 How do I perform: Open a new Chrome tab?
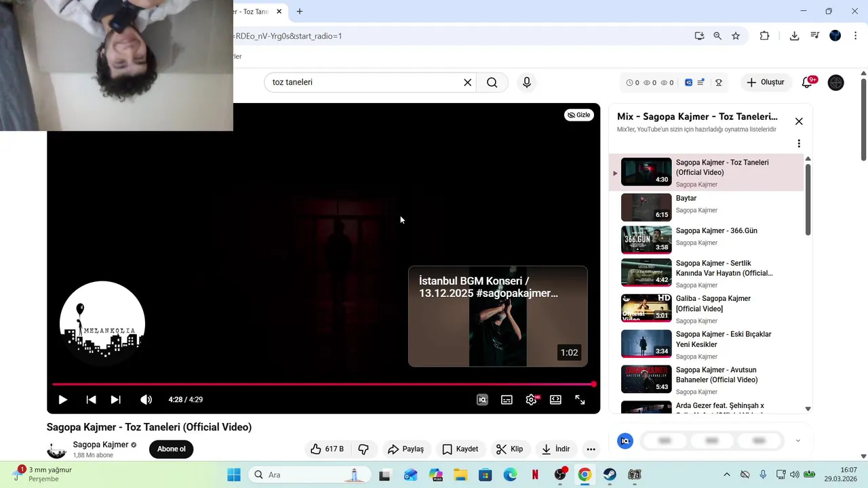click(x=300, y=12)
